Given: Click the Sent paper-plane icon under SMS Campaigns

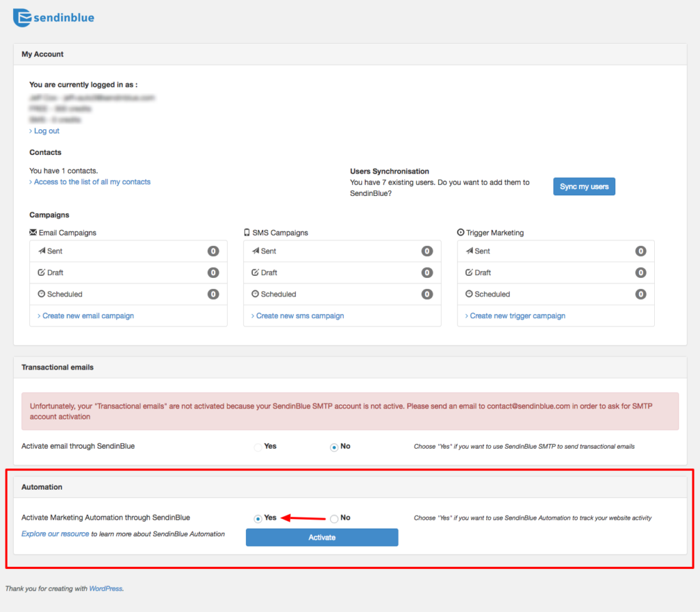Looking at the screenshot, I should pyautogui.click(x=256, y=251).
